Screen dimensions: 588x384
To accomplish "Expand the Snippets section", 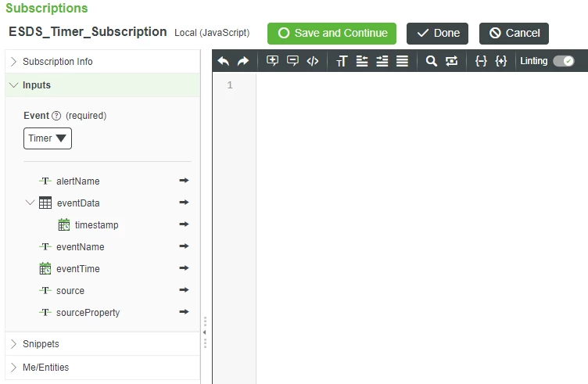I will tap(102, 344).
